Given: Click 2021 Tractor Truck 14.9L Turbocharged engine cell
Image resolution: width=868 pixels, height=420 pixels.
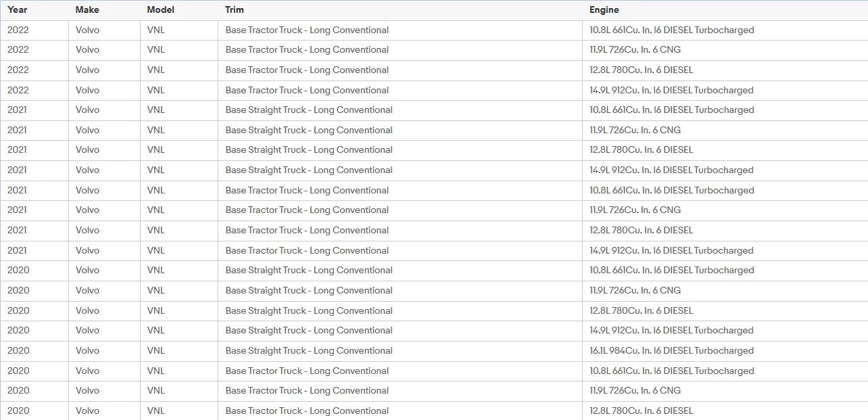Looking at the screenshot, I should tap(725, 251).
